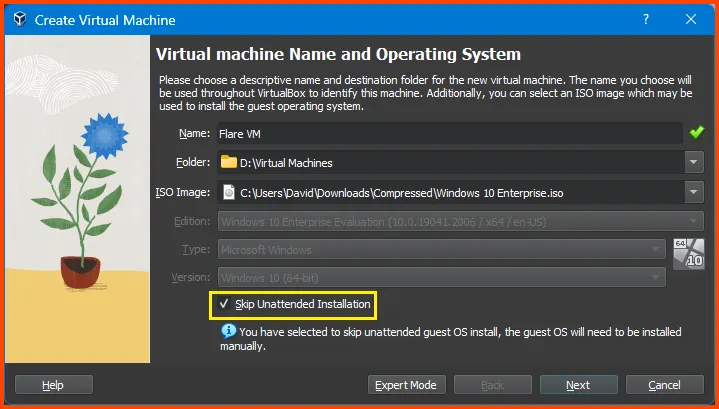Click the 'Folder:' label

(193, 162)
